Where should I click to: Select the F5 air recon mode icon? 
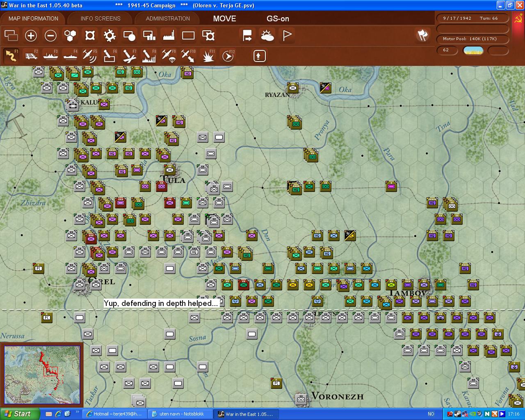(x=90, y=55)
